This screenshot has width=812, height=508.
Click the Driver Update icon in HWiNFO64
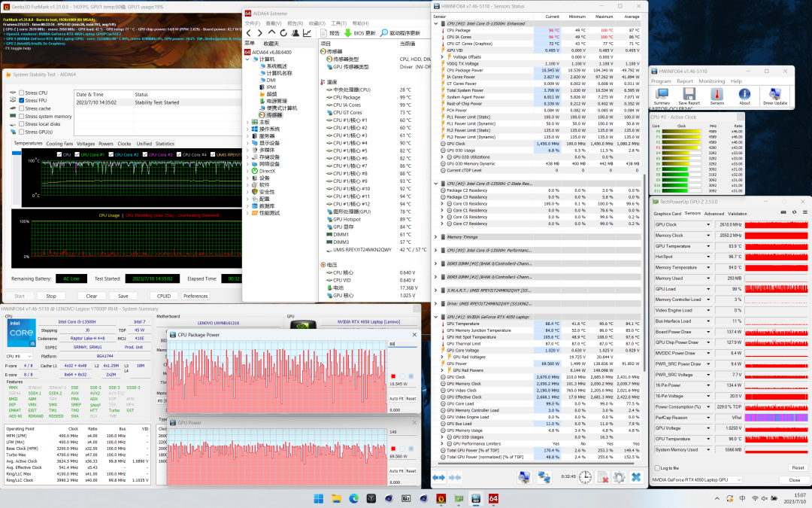[x=775, y=96]
